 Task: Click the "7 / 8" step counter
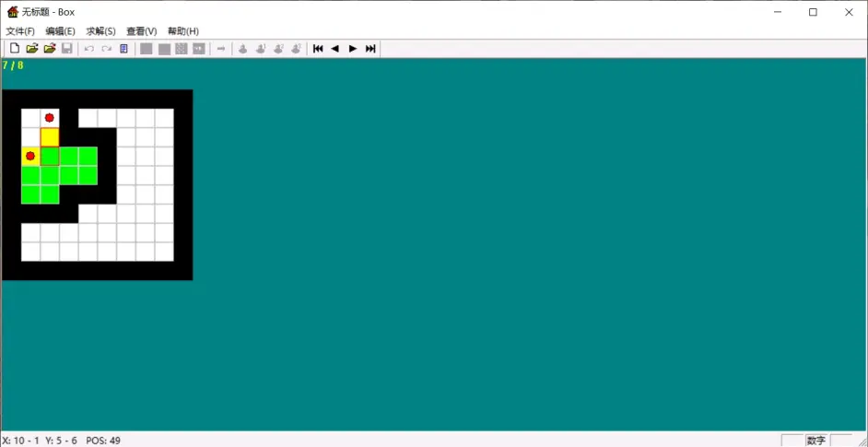[x=13, y=65]
